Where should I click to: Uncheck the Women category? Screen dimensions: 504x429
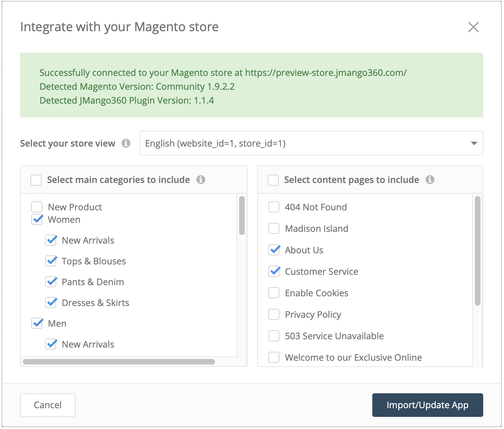[x=37, y=219]
